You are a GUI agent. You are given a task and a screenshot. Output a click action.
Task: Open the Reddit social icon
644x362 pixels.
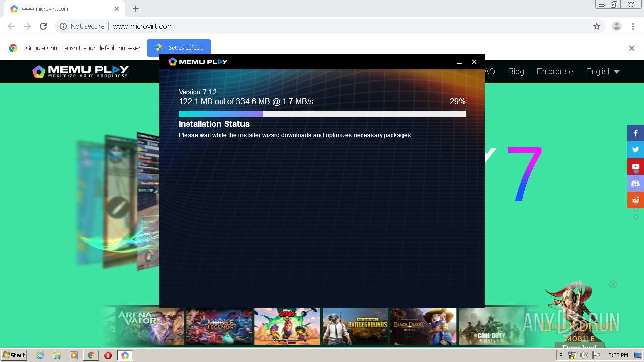coord(635,200)
